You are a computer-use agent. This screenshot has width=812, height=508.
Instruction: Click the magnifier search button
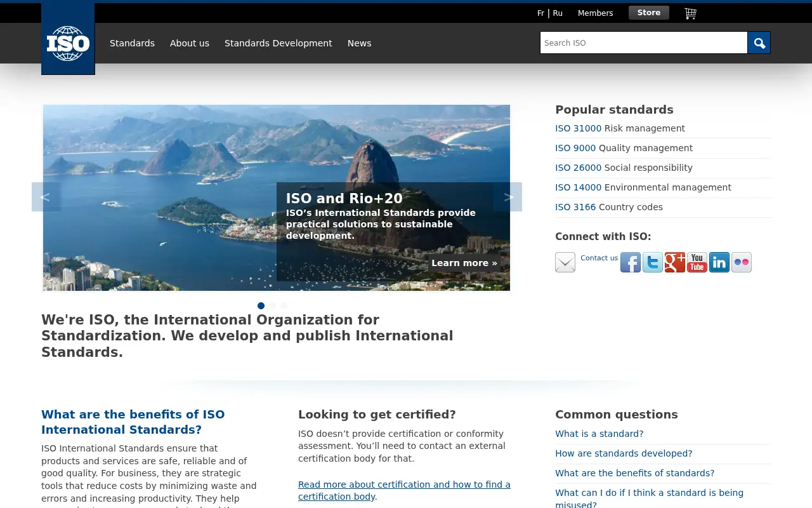coord(759,43)
